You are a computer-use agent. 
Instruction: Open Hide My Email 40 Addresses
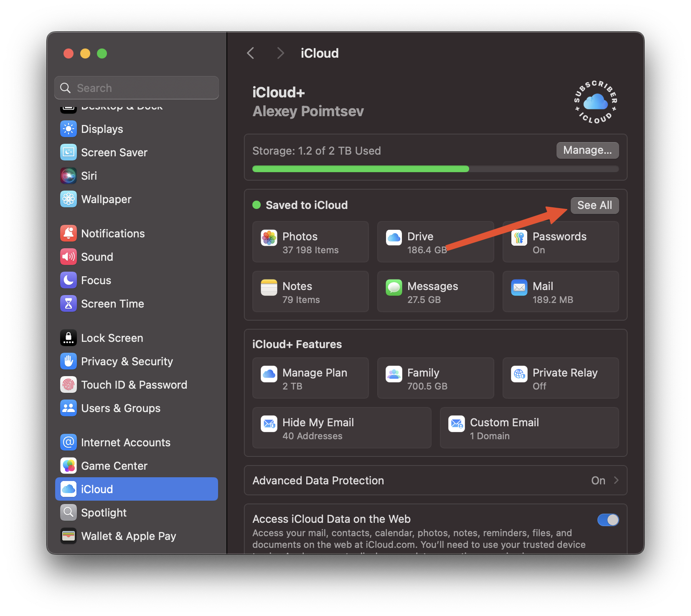(x=342, y=428)
